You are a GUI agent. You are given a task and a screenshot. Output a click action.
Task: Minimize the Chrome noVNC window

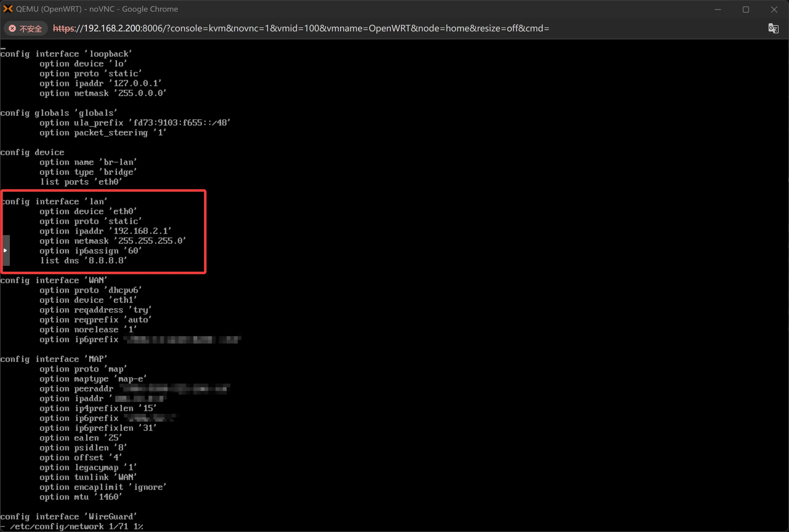pos(718,10)
